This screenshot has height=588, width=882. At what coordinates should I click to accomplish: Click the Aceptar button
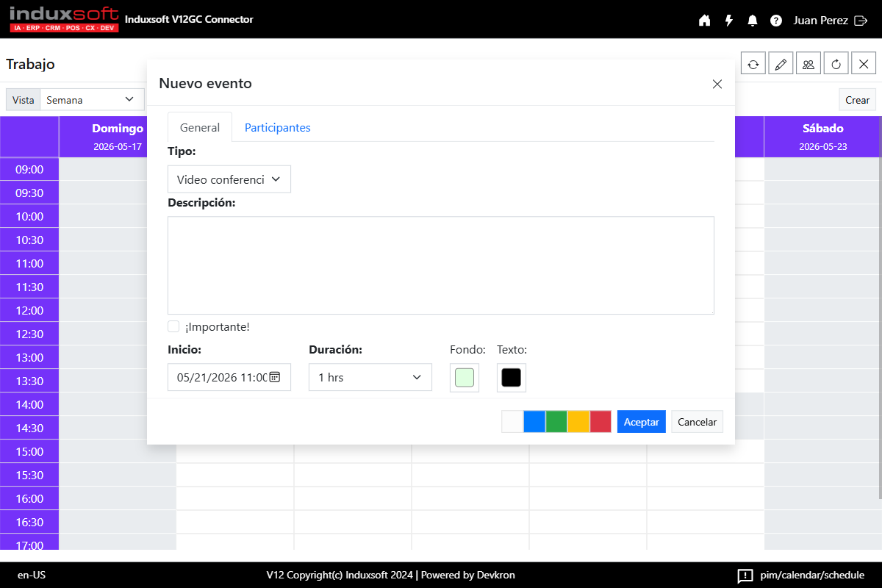click(x=642, y=422)
